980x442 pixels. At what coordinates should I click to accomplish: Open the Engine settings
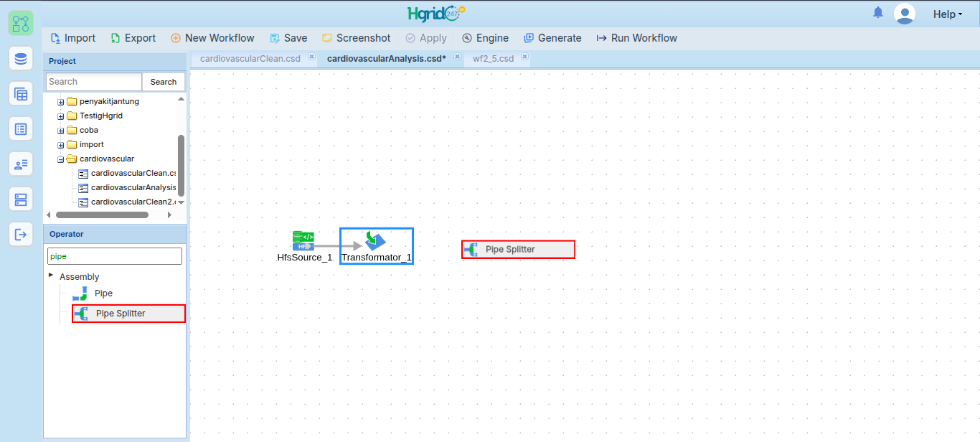(486, 38)
